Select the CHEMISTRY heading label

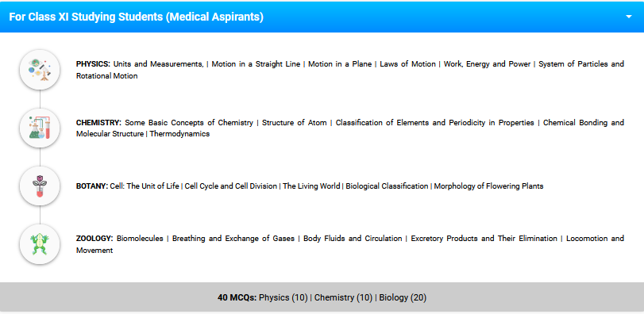98,123
